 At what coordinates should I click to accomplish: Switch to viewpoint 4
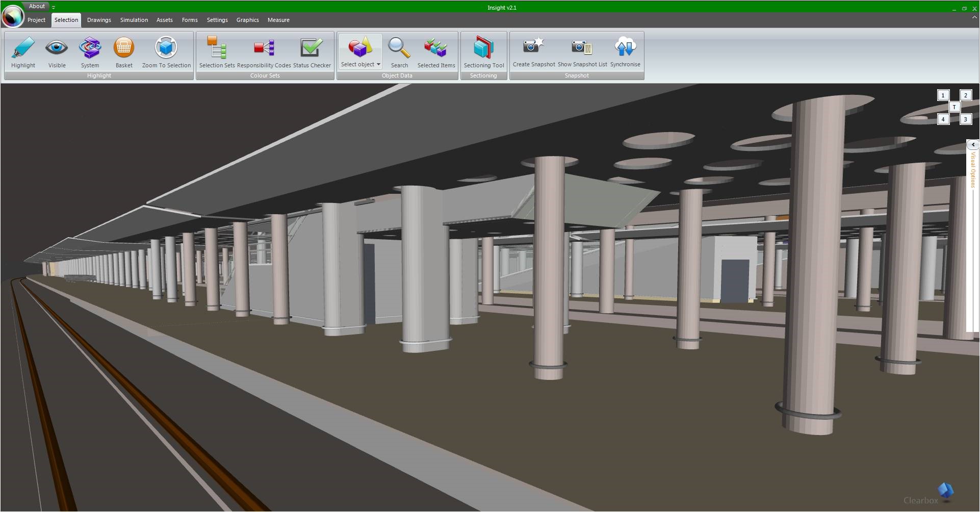[x=943, y=119]
